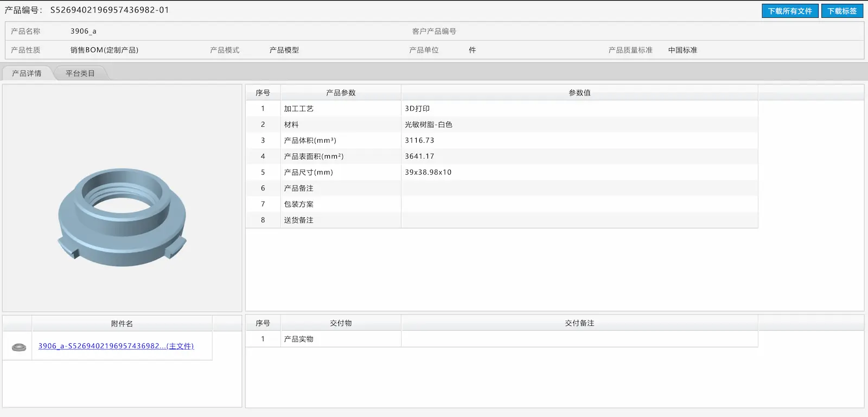
Task: Click the 产品参数 column header
Action: (x=341, y=93)
